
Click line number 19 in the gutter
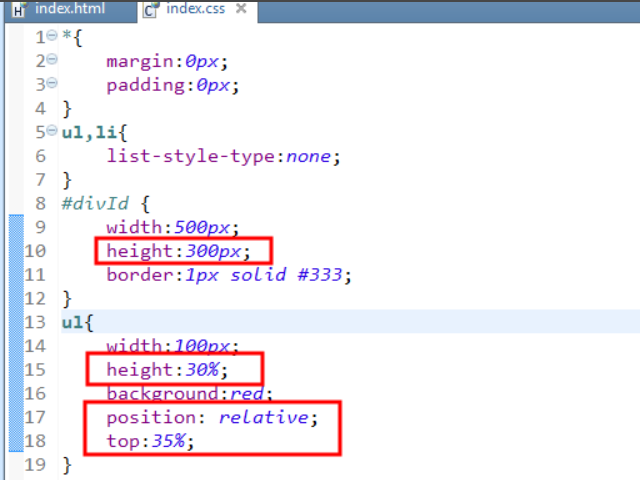35,465
